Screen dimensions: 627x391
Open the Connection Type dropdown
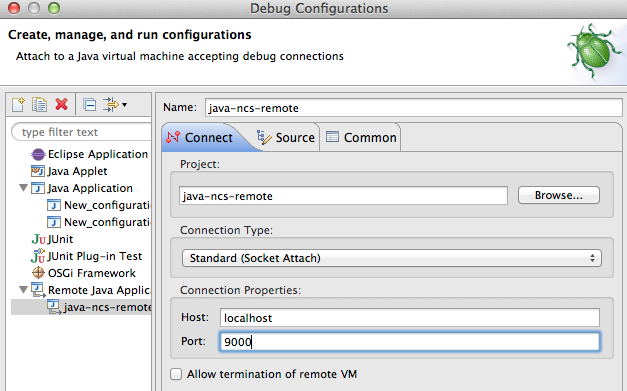(x=391, y=258)
